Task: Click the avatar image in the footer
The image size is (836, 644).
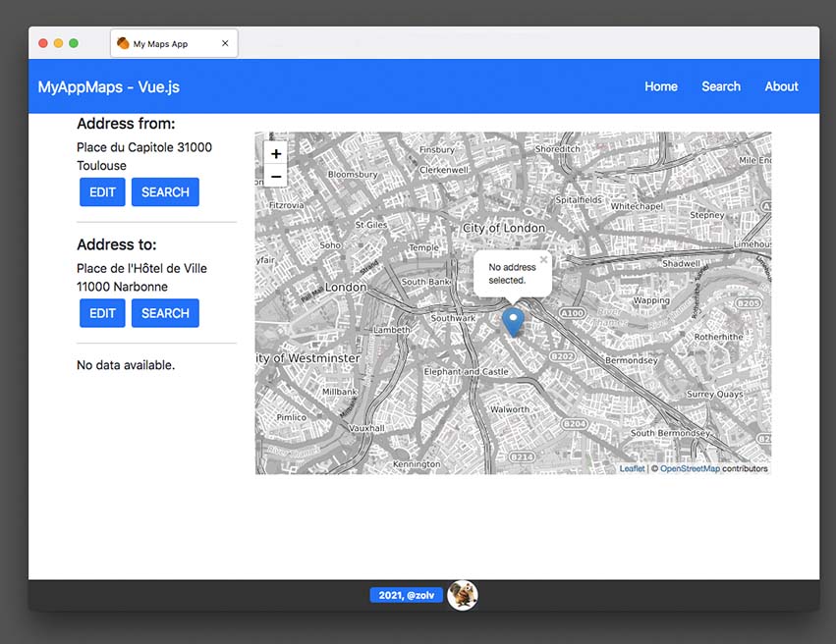Action: (x=463, y=595)
